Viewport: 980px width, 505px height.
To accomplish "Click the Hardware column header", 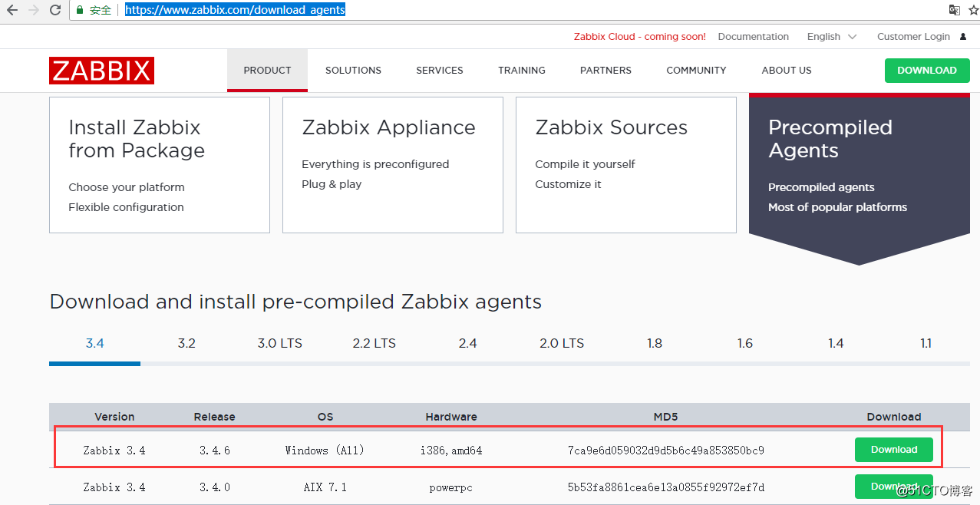I will click(451, 417).
